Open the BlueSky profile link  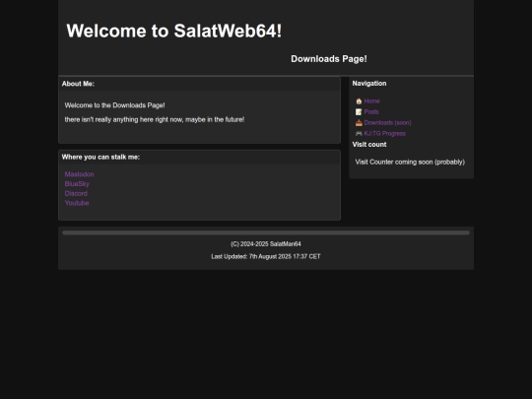(77, 184)
